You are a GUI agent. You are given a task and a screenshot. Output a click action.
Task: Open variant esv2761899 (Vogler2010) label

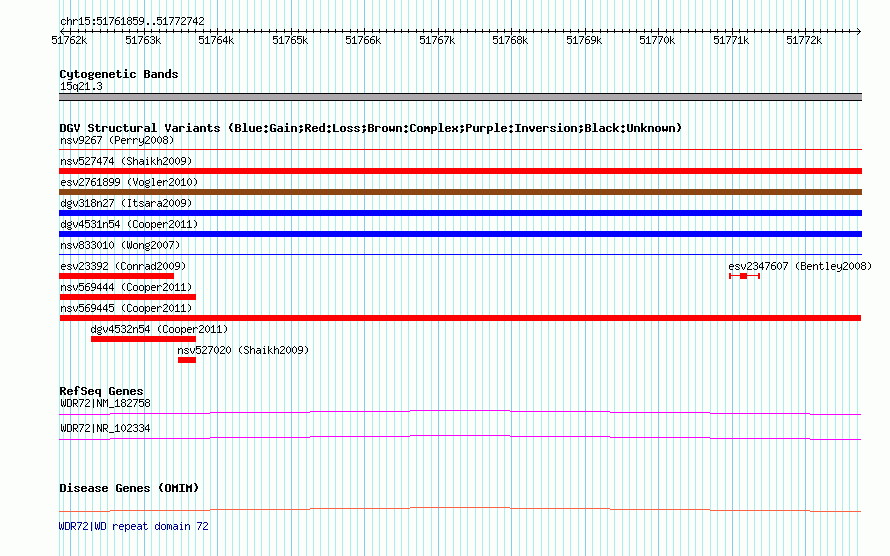(x=129, y=182)
